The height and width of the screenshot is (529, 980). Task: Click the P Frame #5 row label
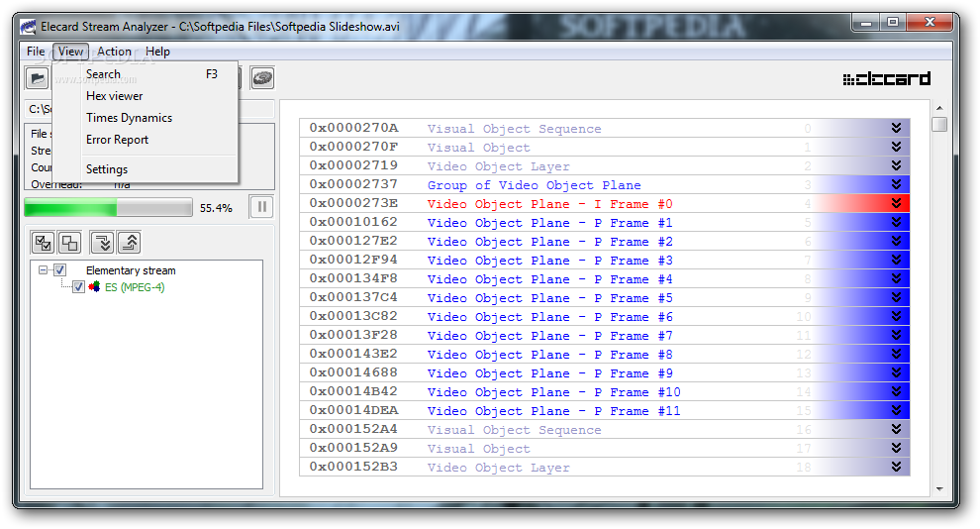coord(550,298)
